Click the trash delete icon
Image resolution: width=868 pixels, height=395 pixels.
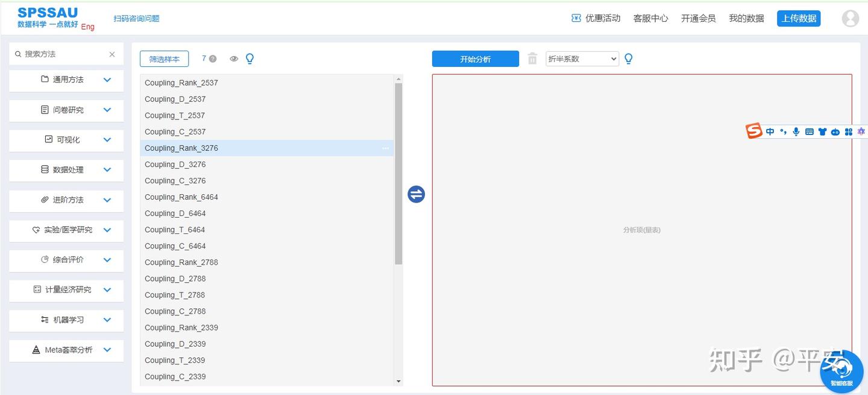click(x=532, y=58)
